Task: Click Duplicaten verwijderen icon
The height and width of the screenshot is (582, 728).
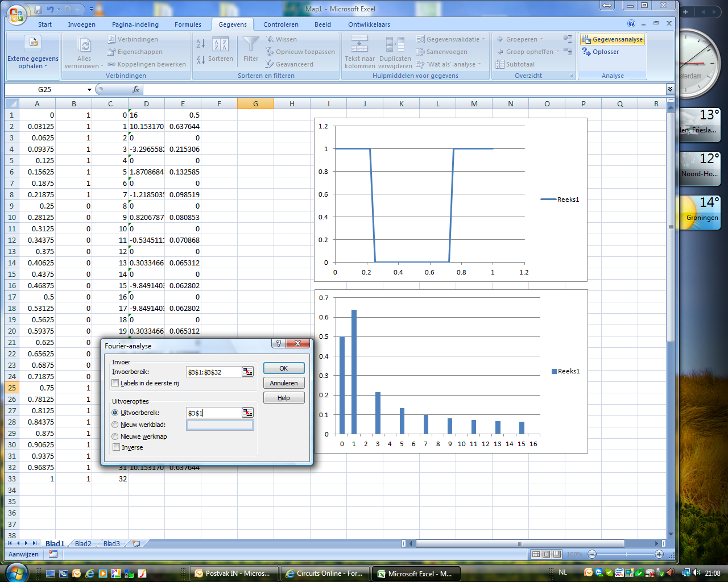Action: point(395,45)
